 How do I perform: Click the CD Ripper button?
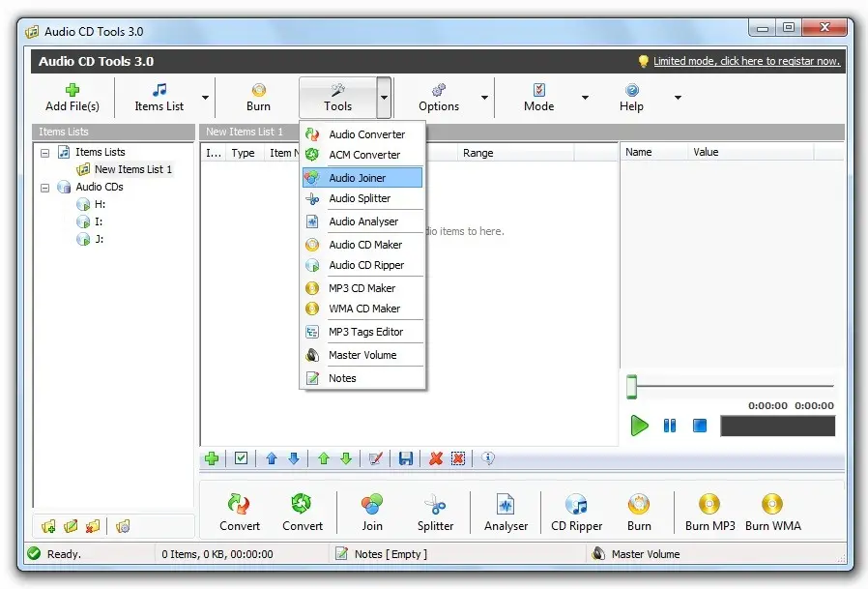(x=576, y=513)
